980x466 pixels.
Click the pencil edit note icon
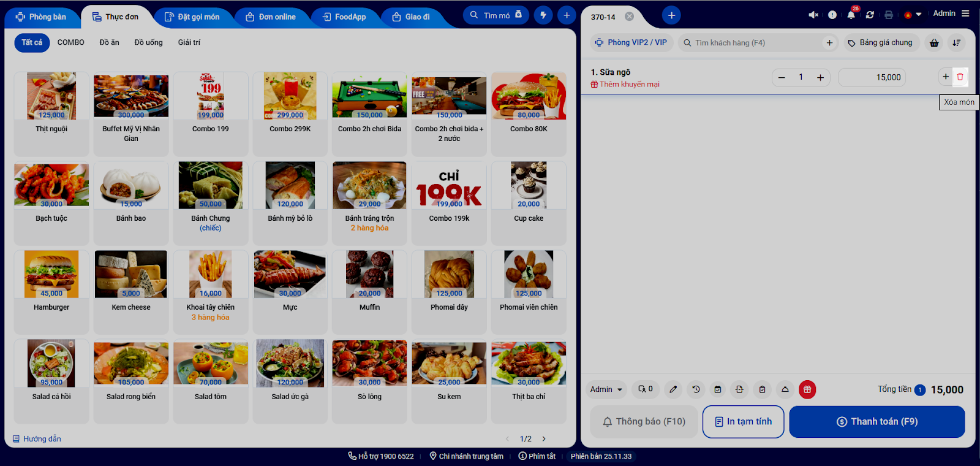(x=673, y=389)
